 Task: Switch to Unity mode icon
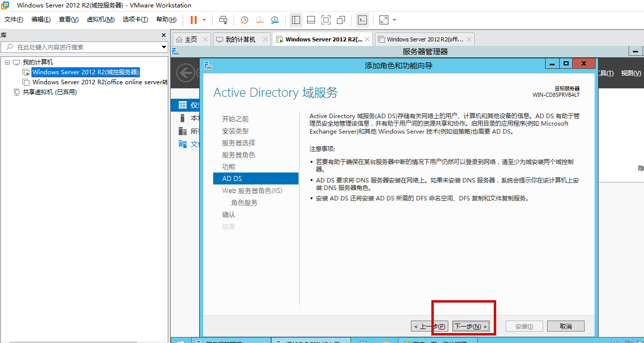point(341,20)
